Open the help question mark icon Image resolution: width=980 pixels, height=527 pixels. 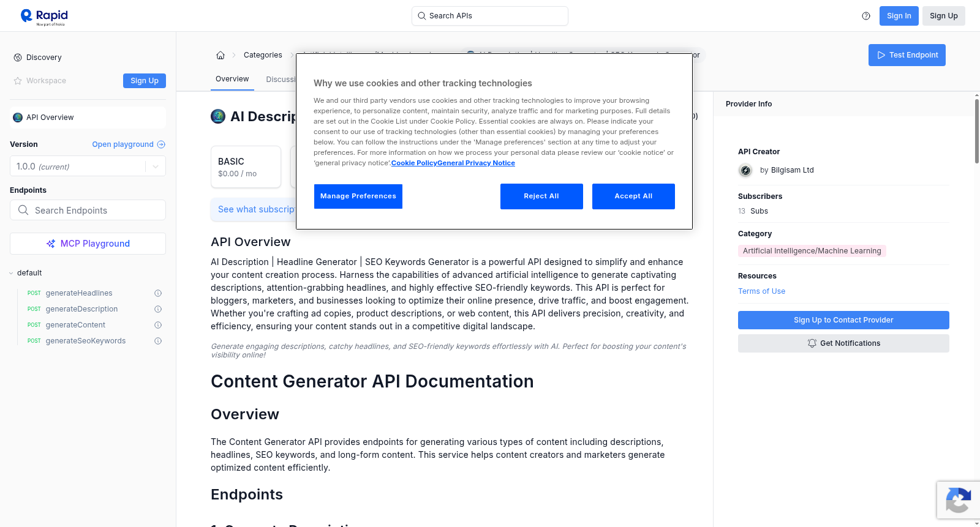point(866,16)
